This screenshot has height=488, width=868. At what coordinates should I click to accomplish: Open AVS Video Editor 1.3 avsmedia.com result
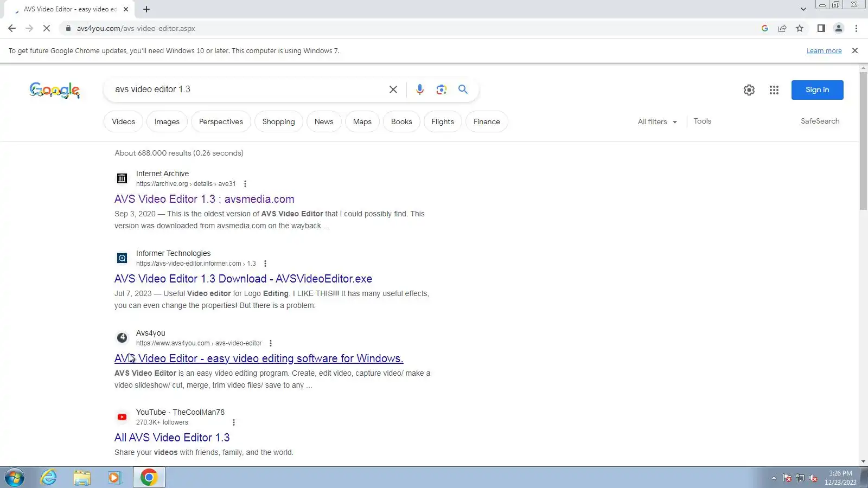click(205, 199)
